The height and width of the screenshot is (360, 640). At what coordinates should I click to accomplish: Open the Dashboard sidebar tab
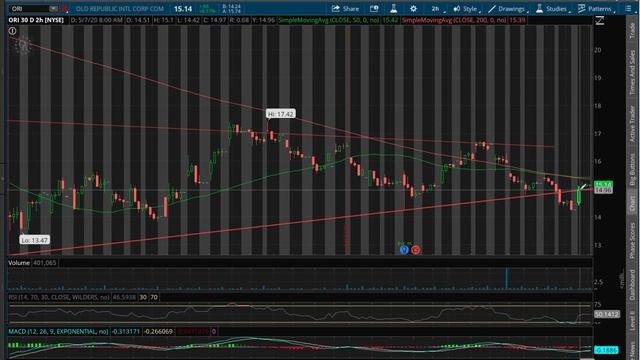pyautogui.click(x=633, y=285)
